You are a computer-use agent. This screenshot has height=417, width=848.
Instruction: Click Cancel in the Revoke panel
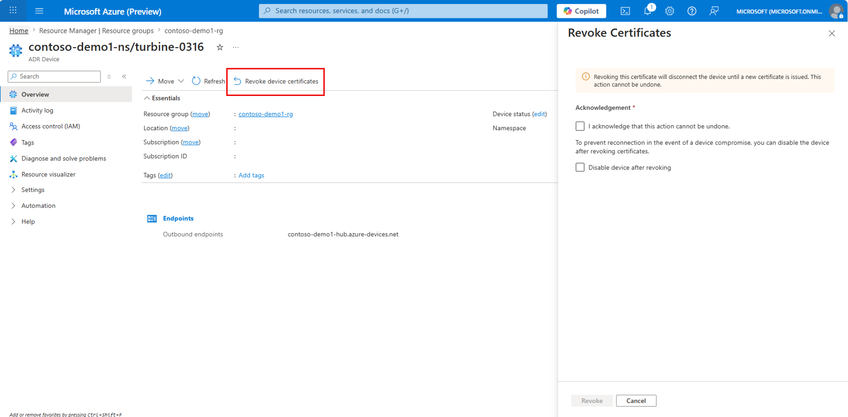636,401
